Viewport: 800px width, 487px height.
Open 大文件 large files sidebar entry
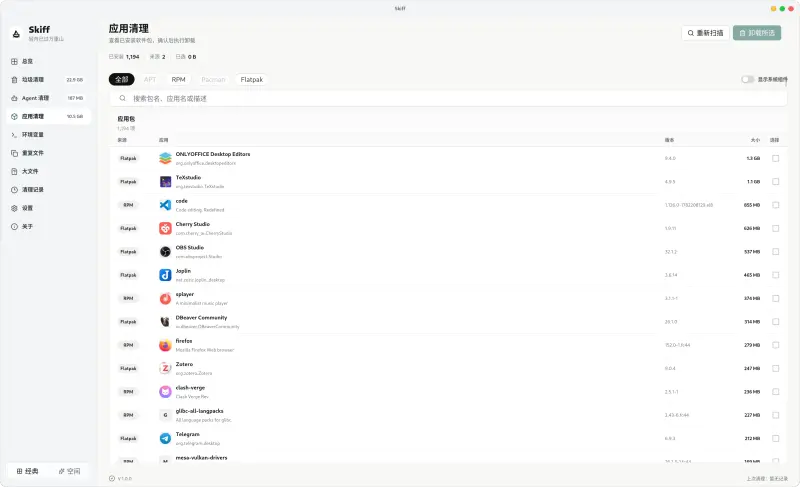coord(49,171)
